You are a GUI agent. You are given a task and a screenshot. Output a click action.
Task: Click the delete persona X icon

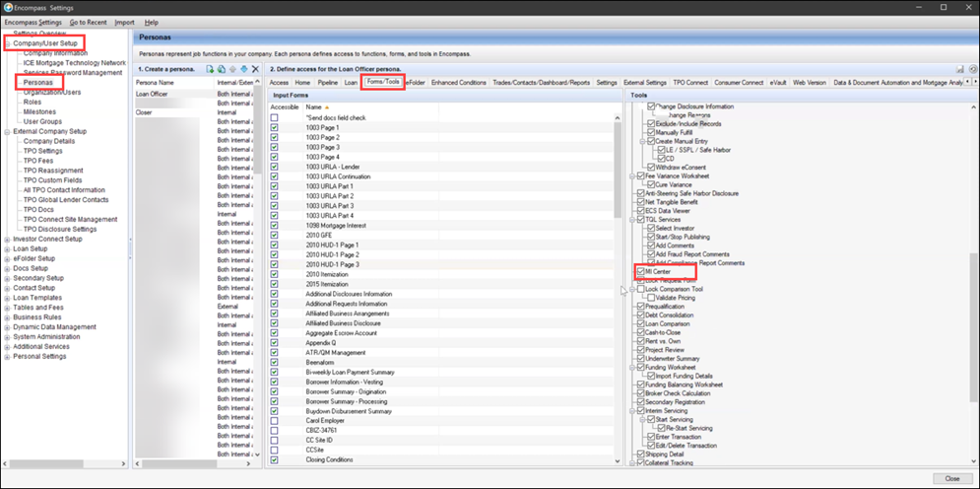pyautogui.click(x=255, y=69)
